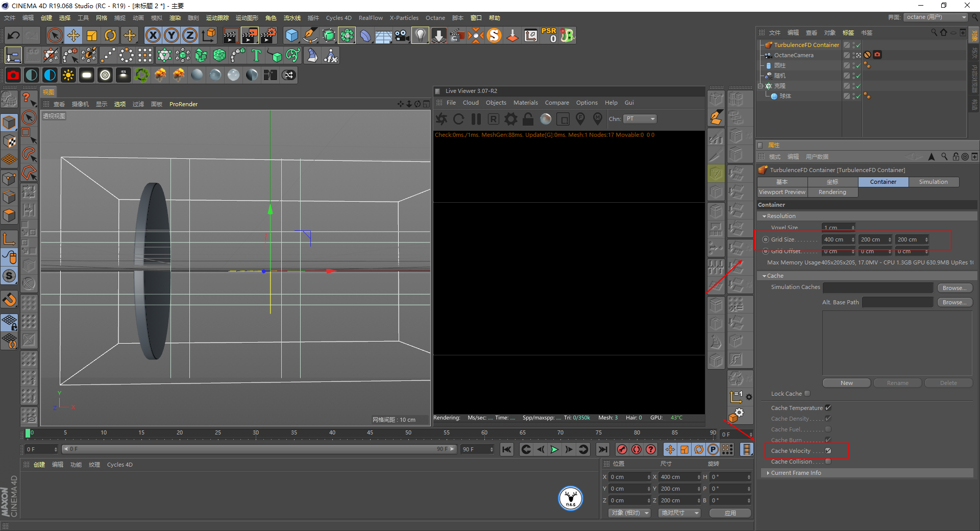Screen dimensions: 980x531
Task: Click the Light object icon
Action: (420, 35)
